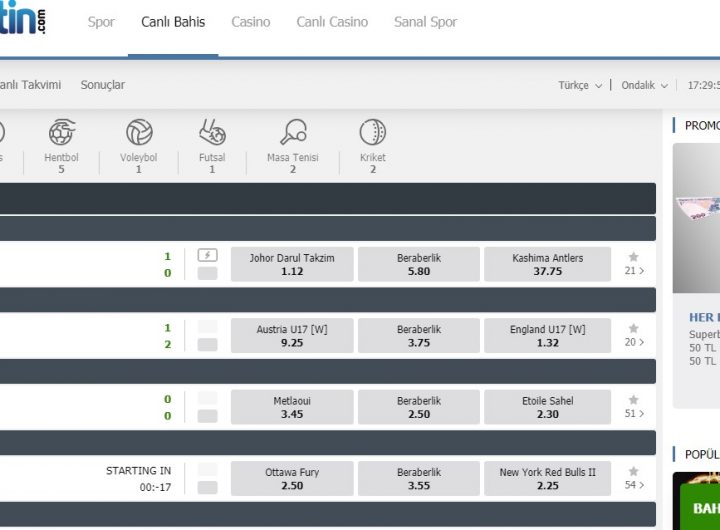Screen dimensions: 720x530
Task: Bet on Etoile Sahel at 2.30
Action: (x=547, y=407)
